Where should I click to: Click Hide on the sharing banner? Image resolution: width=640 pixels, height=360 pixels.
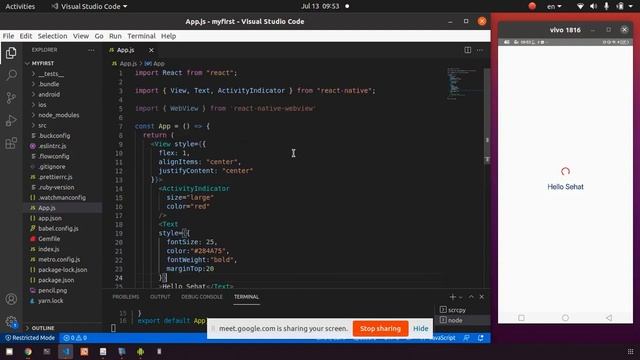420,329
